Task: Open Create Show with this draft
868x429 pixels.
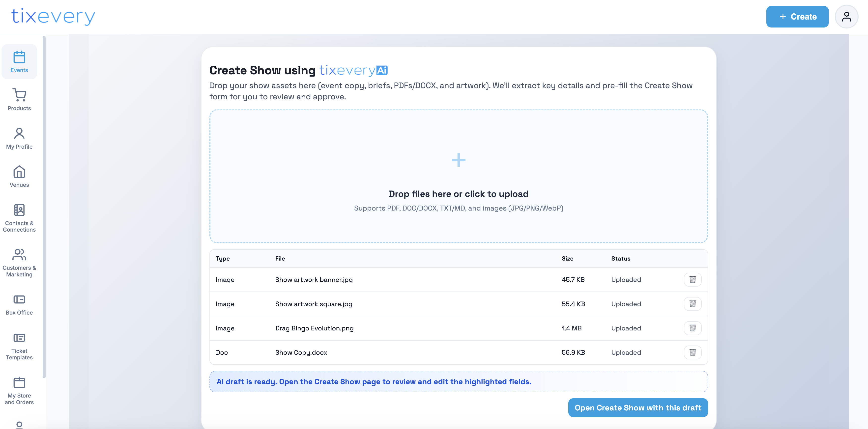Action: tap(638, 408)
